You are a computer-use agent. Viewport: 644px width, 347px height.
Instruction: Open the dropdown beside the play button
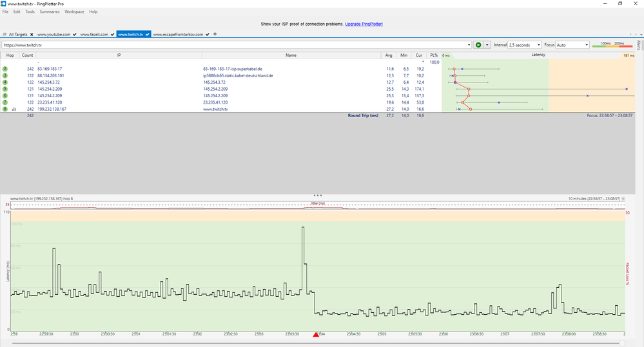[x=487, y=44]
